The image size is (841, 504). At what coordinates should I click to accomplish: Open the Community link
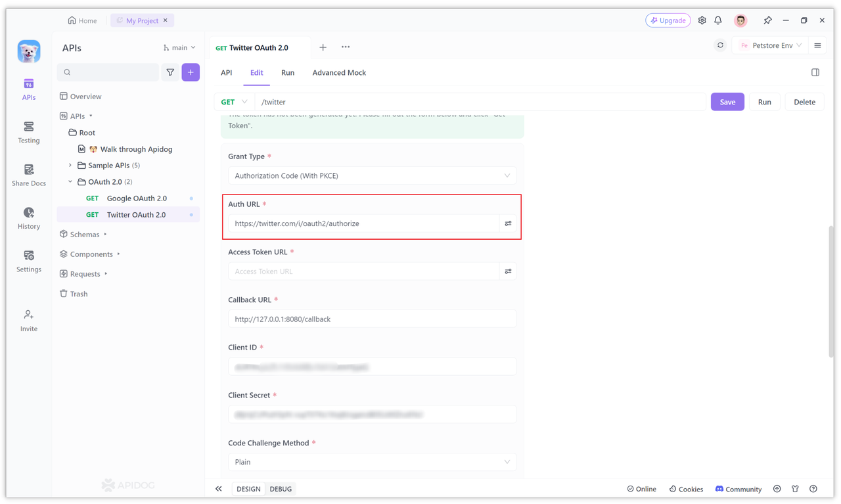[738, 489]
